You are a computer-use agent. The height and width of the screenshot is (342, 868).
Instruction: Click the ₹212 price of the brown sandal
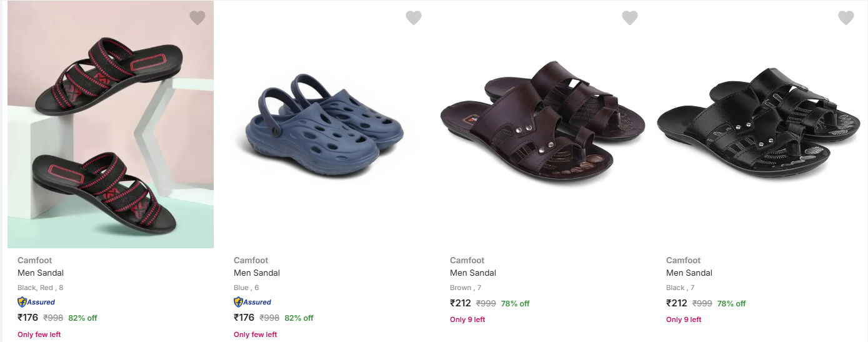click(x=461, y=303)
